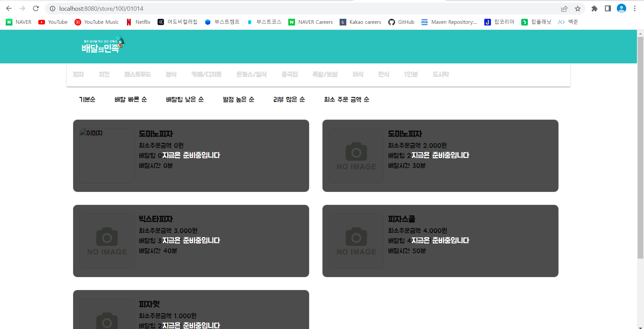Image resolution: width=644 pixels, height=329 pixels.
Task: Click the 배달의민족 logo
Action: [103, 45]
